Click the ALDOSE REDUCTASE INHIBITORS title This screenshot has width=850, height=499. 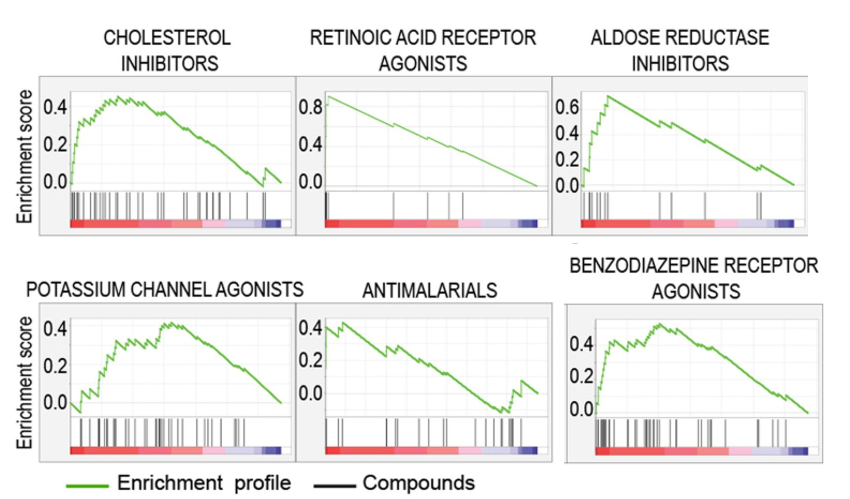coord(681,50)
